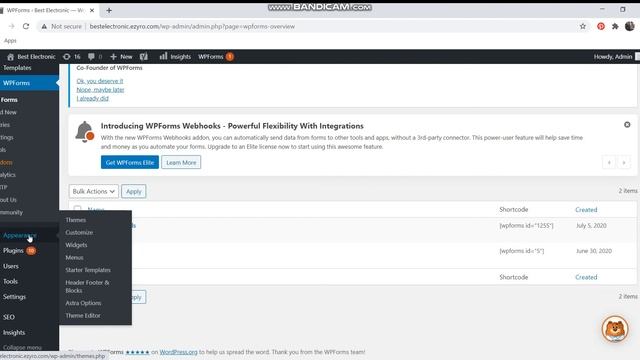Viewport: 640px width, 360px height.
Task: Show the next notification with the right arrow
Action: pos(624,162)
